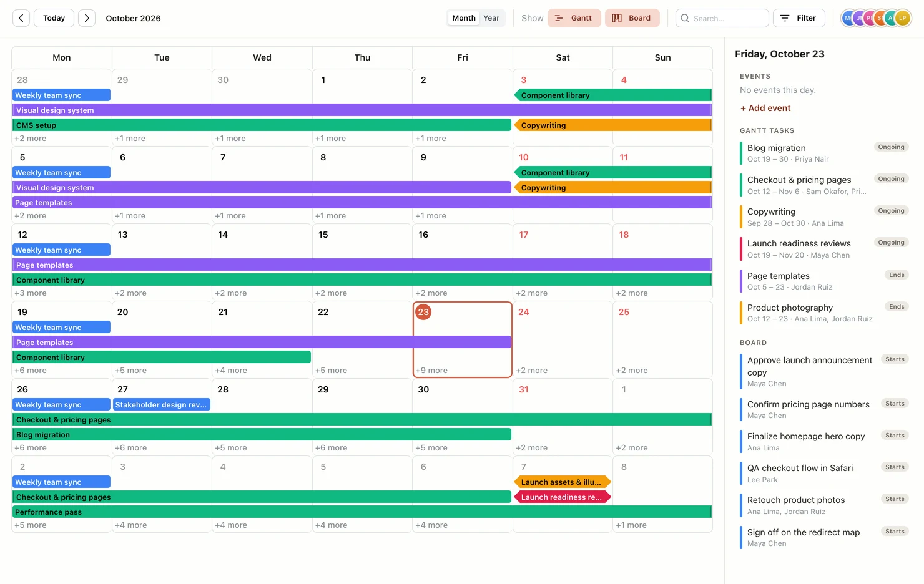The height and width of the screenshot is (584, 924).
Task: Click the pink P avatar in the header
Action: [x=870, y=18]
